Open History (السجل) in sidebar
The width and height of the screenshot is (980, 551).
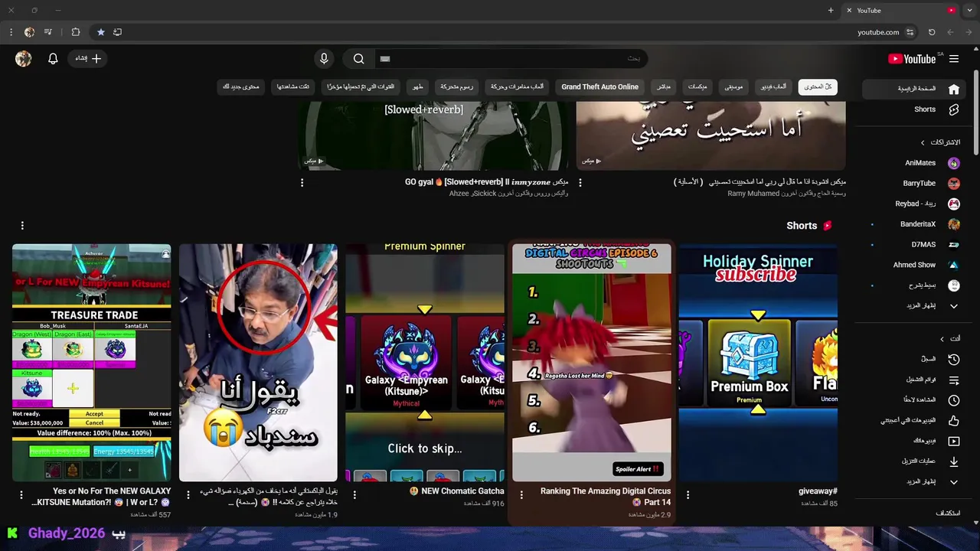(915, 359)
